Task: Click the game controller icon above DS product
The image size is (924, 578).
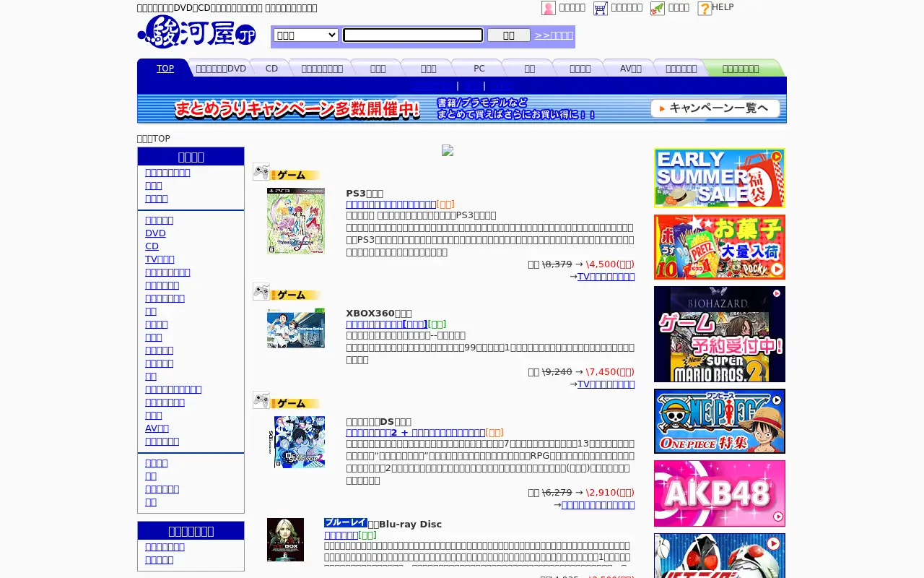Action: (x=261, y=400)
